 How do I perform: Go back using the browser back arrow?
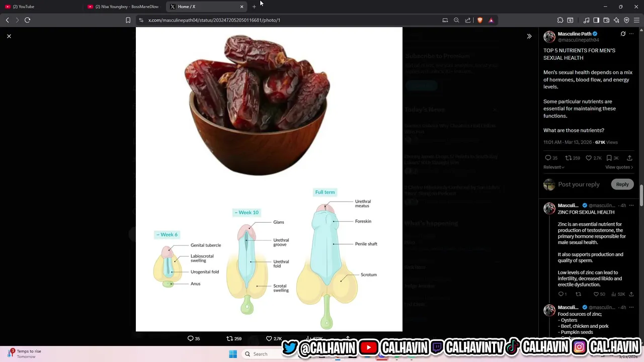7,20
